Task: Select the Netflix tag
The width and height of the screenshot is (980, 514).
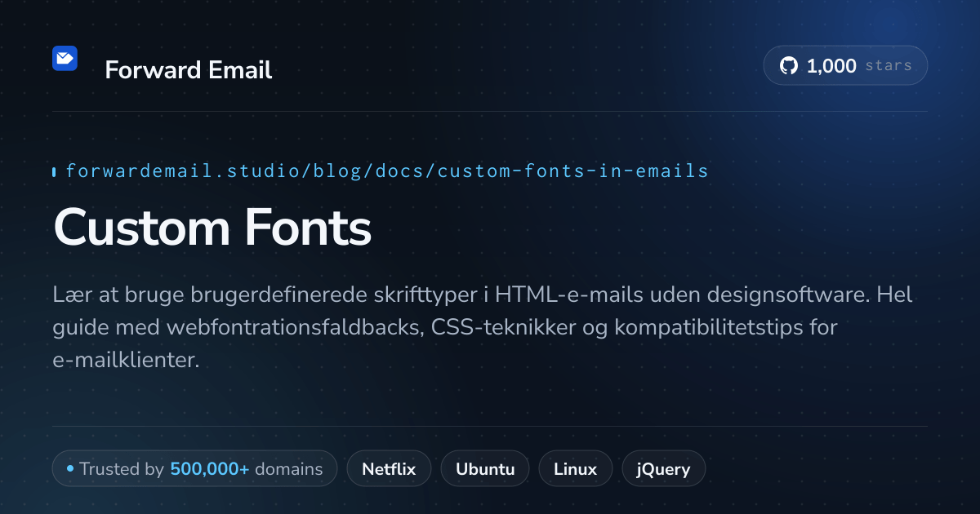Action: tap(389, 469)
